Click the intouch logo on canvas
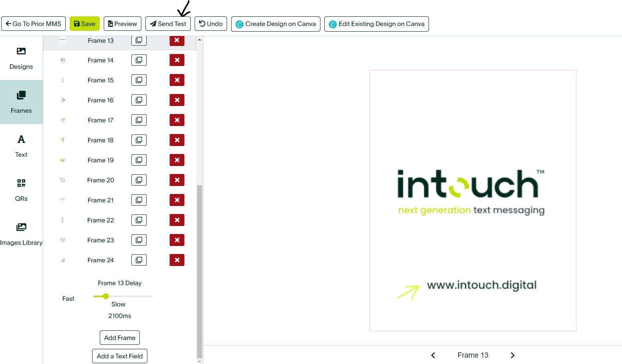 [471, 192]
